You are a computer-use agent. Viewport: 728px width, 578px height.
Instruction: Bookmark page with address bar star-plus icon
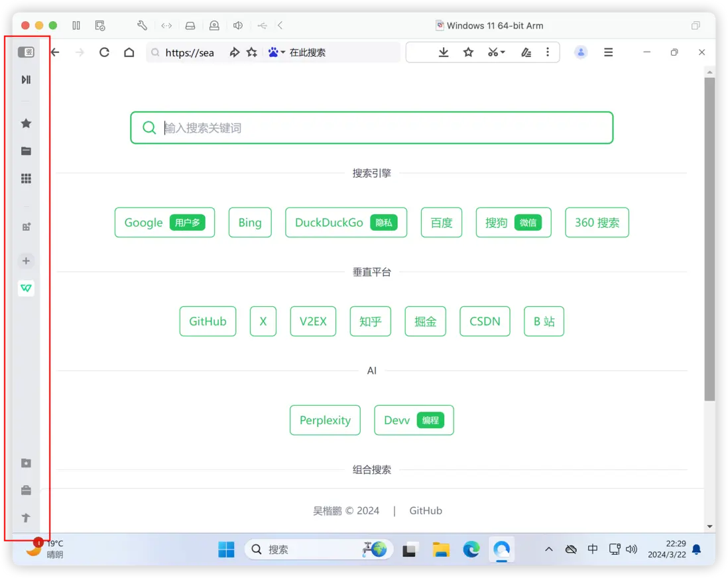pos(252,52)
